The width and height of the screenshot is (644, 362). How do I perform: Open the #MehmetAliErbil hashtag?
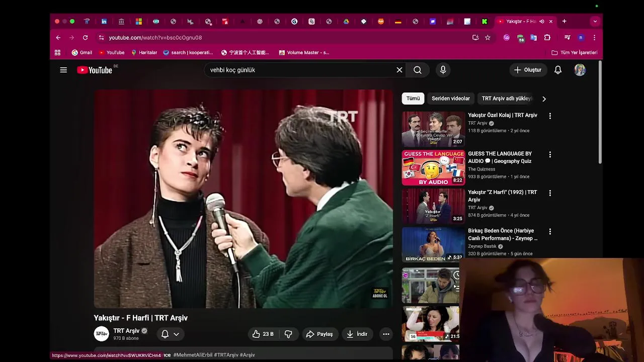coord(193,355)
